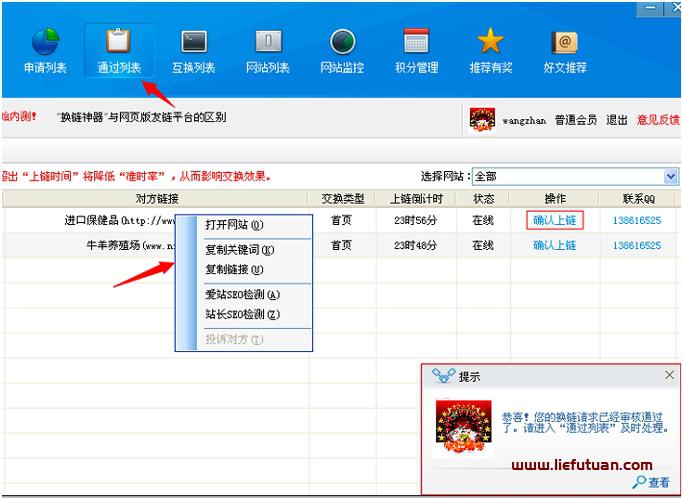
Task: Click the 23时48分 countdown cell
Action: coord(415,246)
